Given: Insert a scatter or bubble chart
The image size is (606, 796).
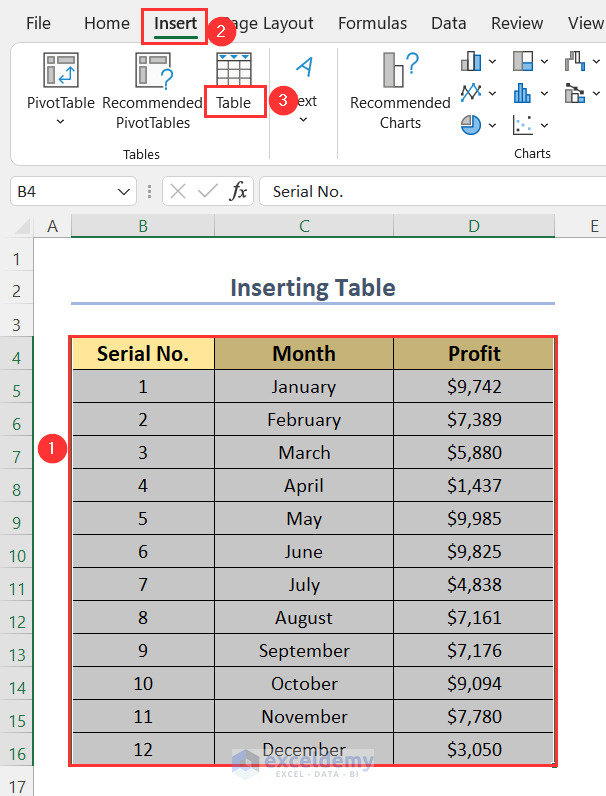Looking at the screenshot, I should (x=523, y=125).
